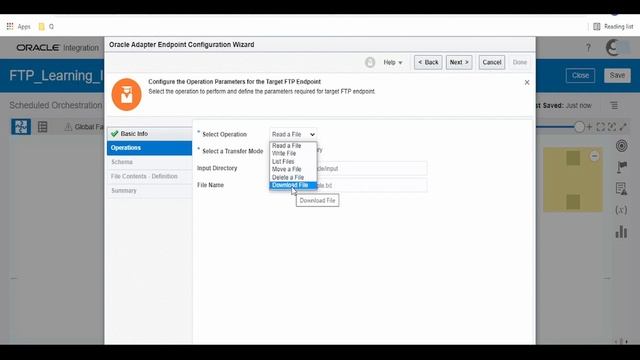Click the Oracle adapter orange logo icon
Screen dimensions: 640x360
(127, 95)
